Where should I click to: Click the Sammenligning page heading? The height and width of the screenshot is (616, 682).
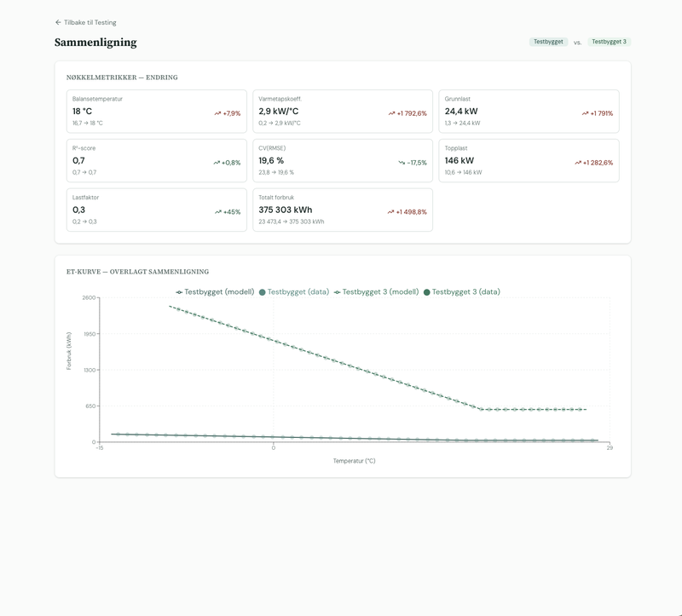click(95, 43)
